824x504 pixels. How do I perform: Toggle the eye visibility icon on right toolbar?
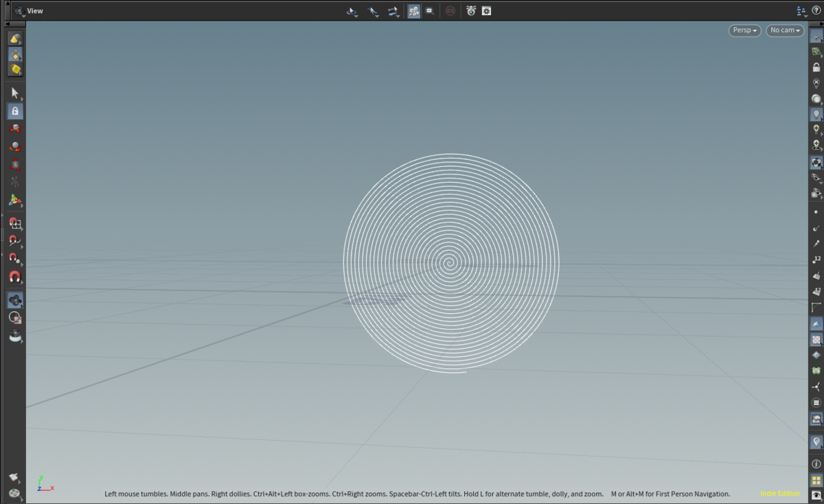[x=816, y=178]
